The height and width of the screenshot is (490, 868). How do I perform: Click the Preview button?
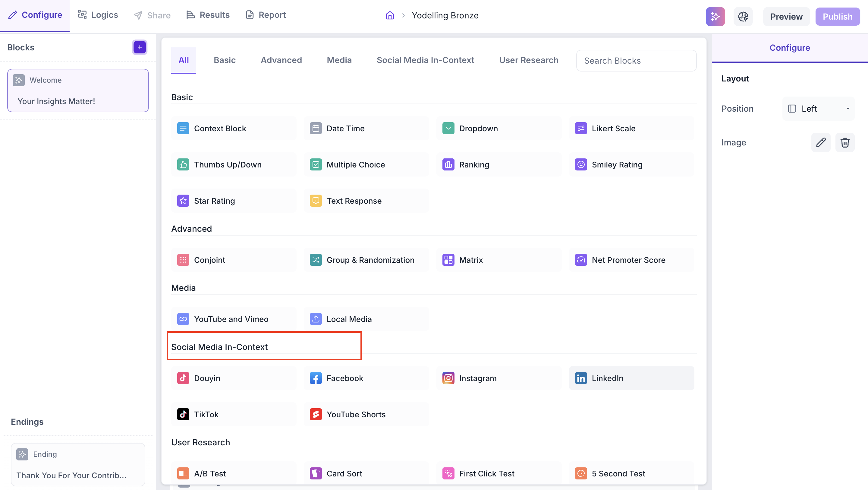pos(786,16)
